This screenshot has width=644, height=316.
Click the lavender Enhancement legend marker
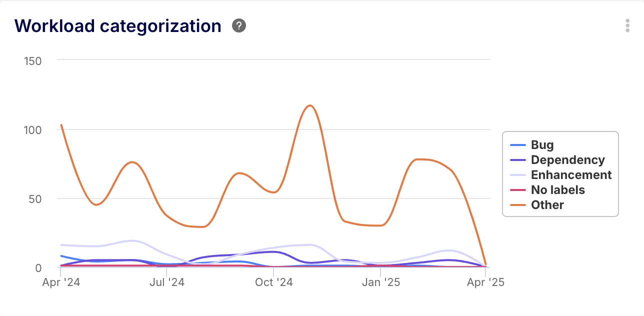pyautogui.click(x=518, y=175)
